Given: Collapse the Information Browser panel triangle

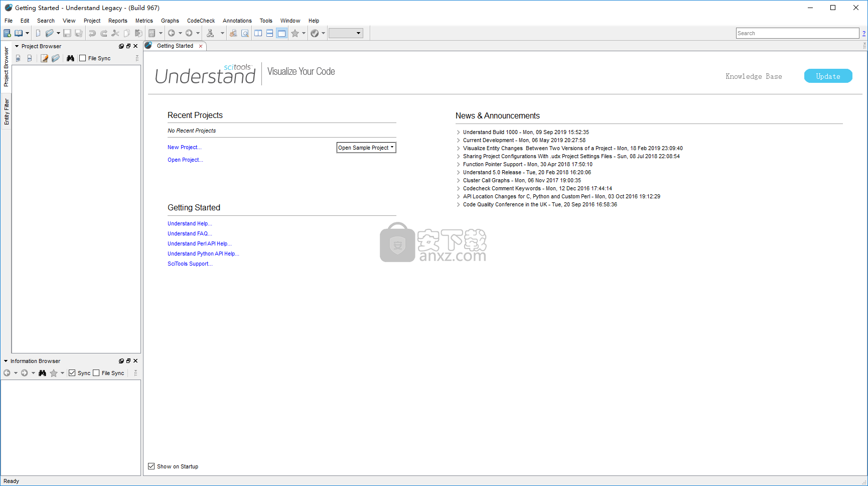Looking at the screenshot, I should [x=6, y=361].
